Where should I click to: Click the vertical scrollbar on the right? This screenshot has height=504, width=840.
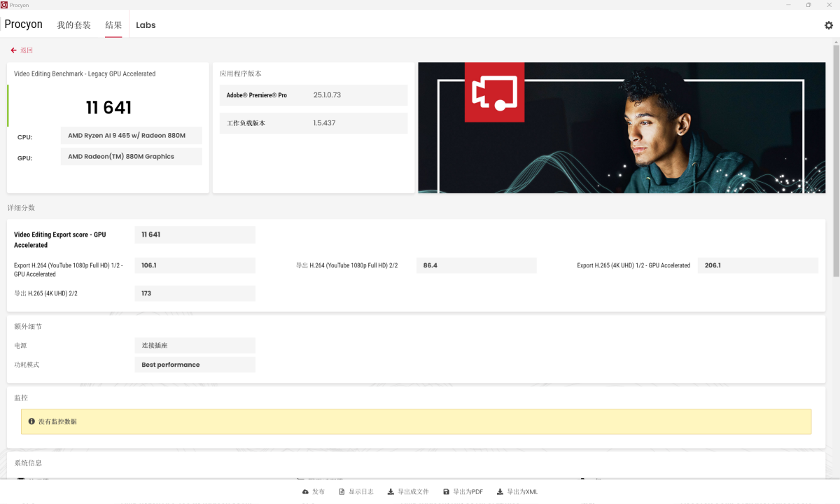836,161
